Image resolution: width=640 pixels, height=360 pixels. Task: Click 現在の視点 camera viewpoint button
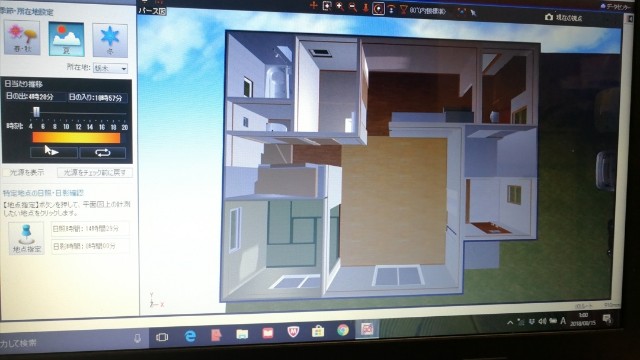coord(564,18)
